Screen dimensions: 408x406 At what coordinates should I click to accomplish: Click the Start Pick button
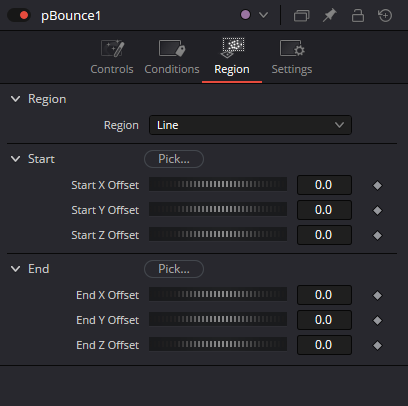click(174, 159)
